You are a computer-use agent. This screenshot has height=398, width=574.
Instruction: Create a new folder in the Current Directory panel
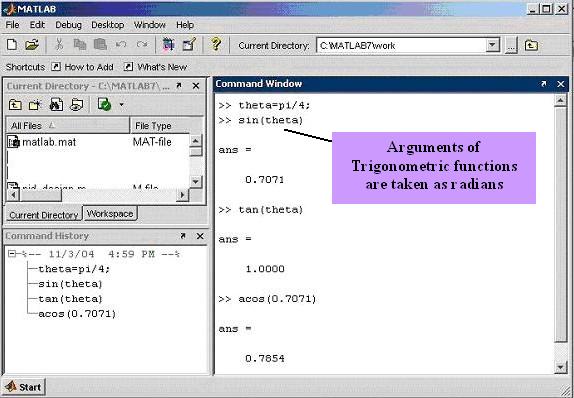(35, 105)
